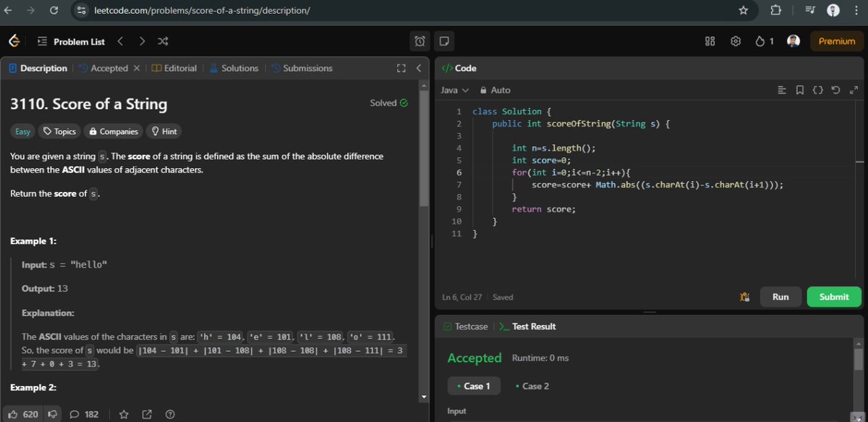Viewport: 868px width, 422px height.
Task: Expand the Hint tag
Action: (x=164, y=131)
